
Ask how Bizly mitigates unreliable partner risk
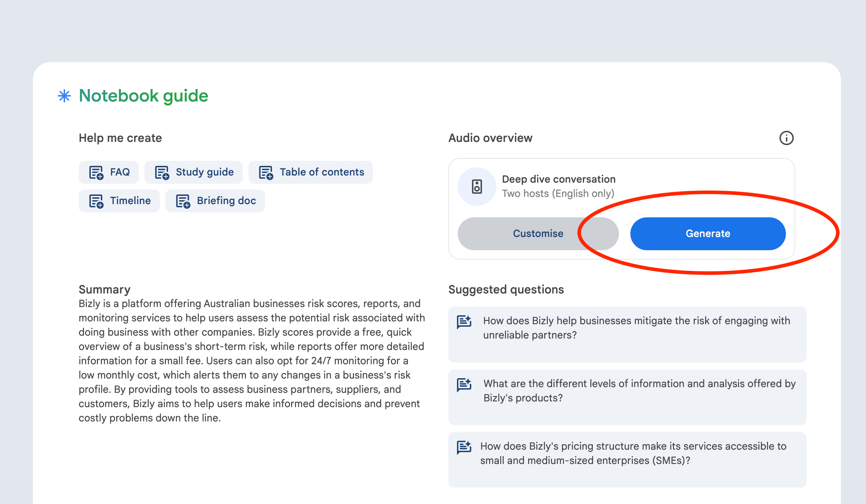pos(627,335)
